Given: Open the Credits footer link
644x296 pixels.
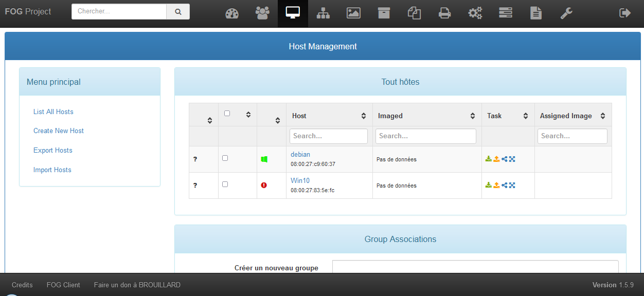Looking at the screenshot, I should point(22,285).
